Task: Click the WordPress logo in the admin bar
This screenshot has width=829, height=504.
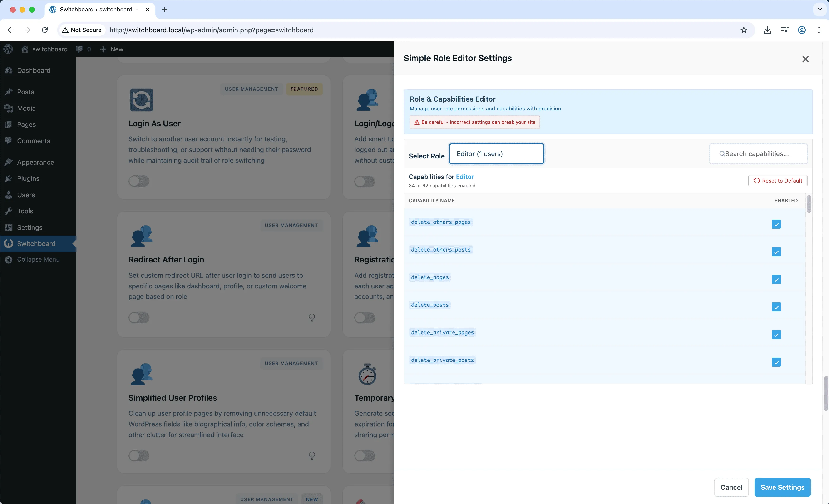Action: click(x=8, y=49)
